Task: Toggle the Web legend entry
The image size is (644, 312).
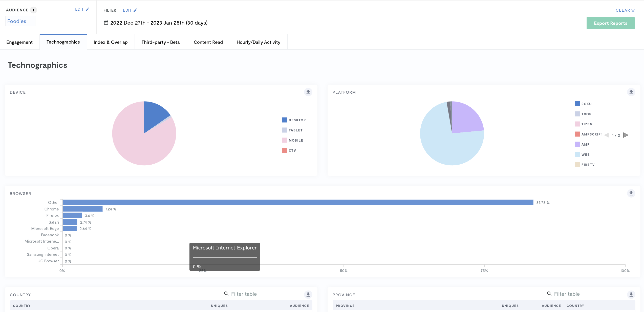Action: point(582,154)
